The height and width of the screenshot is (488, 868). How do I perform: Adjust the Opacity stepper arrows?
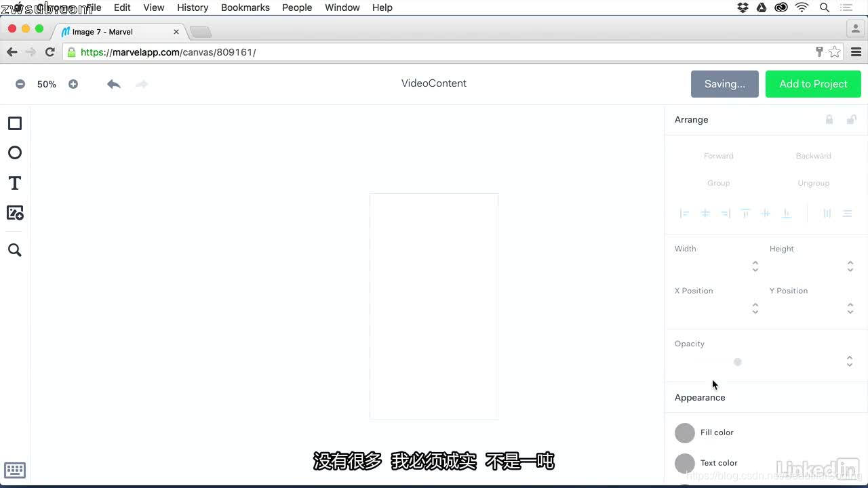click(x=850, y=361)
